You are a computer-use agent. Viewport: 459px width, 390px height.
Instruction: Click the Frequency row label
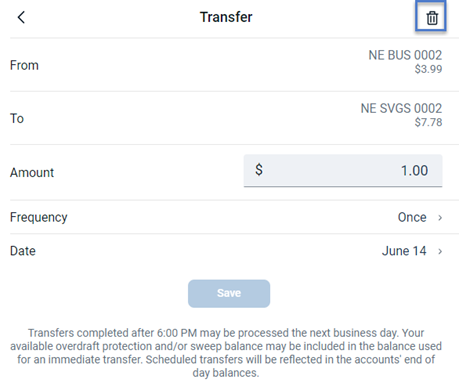pos(39,217)
